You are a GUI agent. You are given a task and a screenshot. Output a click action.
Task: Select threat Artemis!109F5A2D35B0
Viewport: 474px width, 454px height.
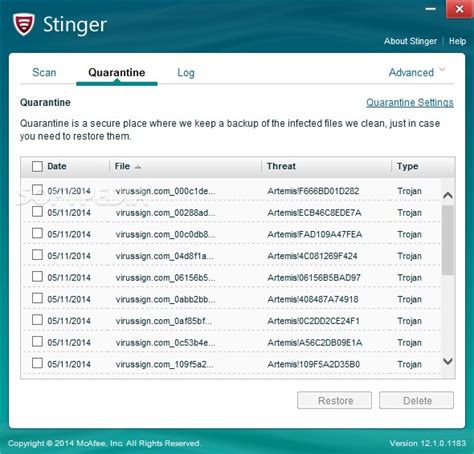click(x=313, y=364)
